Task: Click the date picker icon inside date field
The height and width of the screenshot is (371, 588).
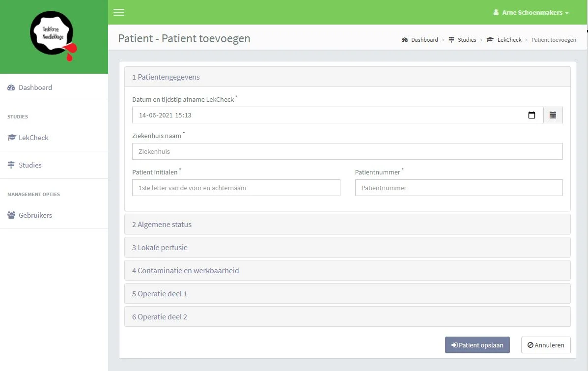Action: pos(532,115)
